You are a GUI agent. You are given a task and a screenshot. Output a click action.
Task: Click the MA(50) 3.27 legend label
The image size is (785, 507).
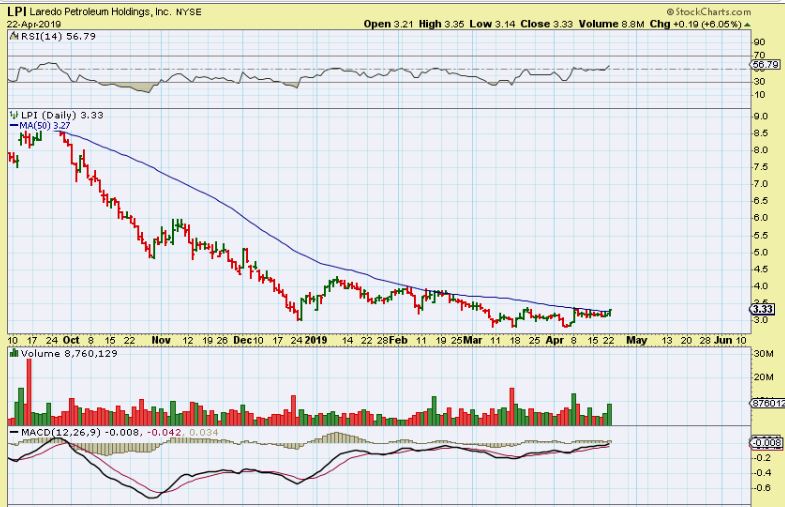point(45,126)
